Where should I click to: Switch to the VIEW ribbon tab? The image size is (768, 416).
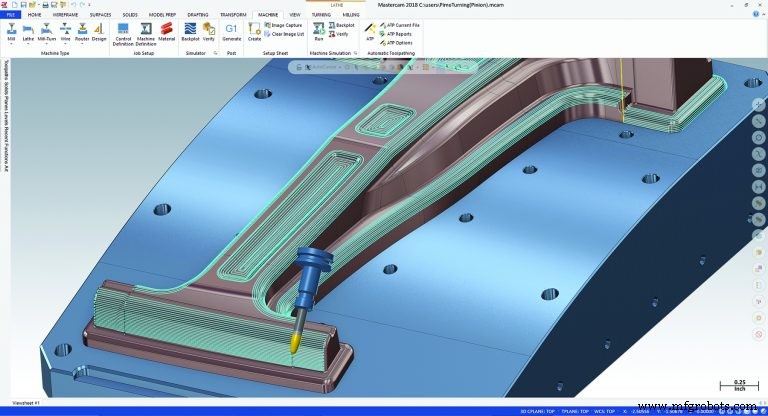tap(295, 15)
